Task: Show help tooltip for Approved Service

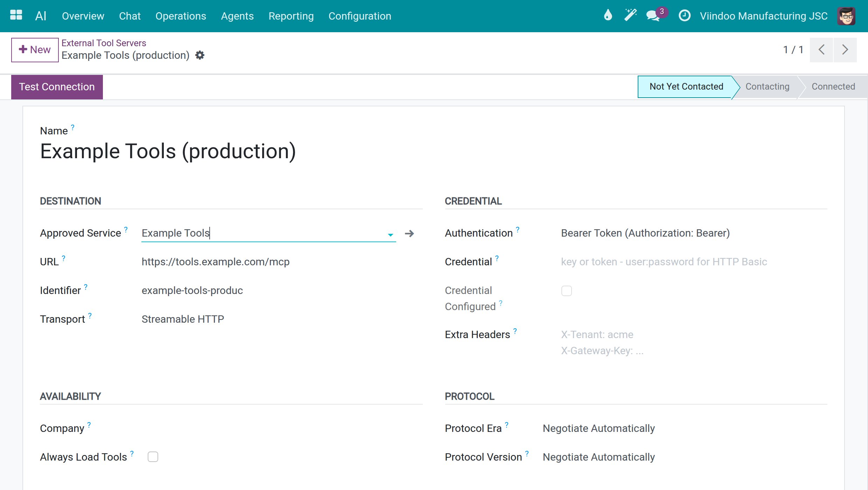Action: pyautogui.click(x=126, y=229)
